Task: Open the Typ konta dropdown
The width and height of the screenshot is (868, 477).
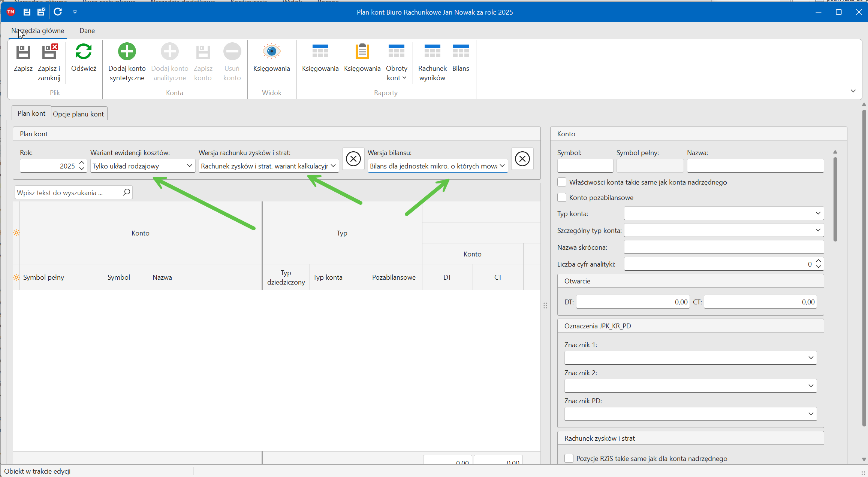Action: click(818, 213)
